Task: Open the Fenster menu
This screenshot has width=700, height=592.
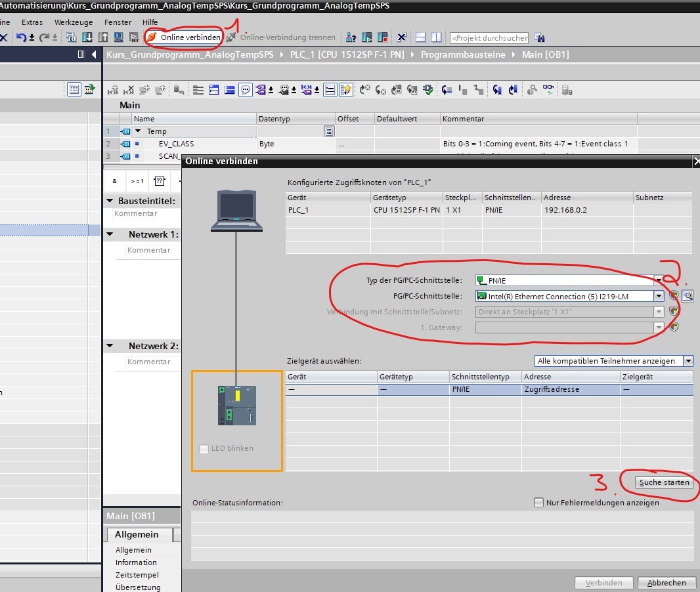Action: tap(118, 22)
